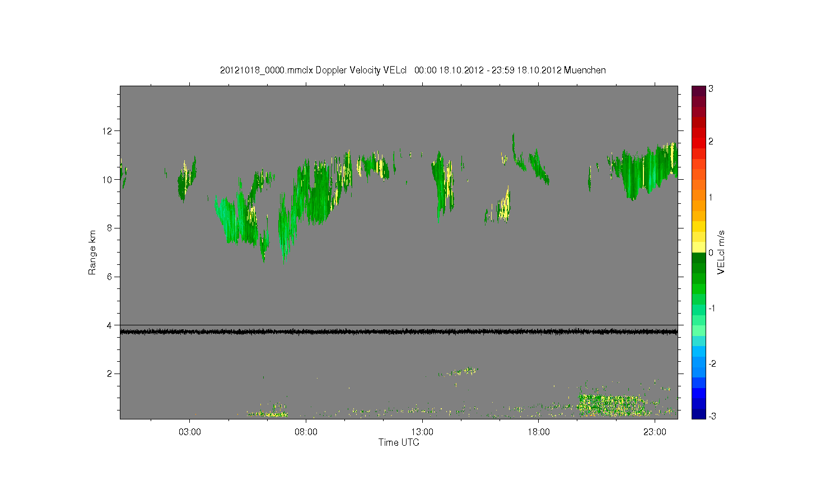
Task: Click the range axis label 10
Action: 107,180
